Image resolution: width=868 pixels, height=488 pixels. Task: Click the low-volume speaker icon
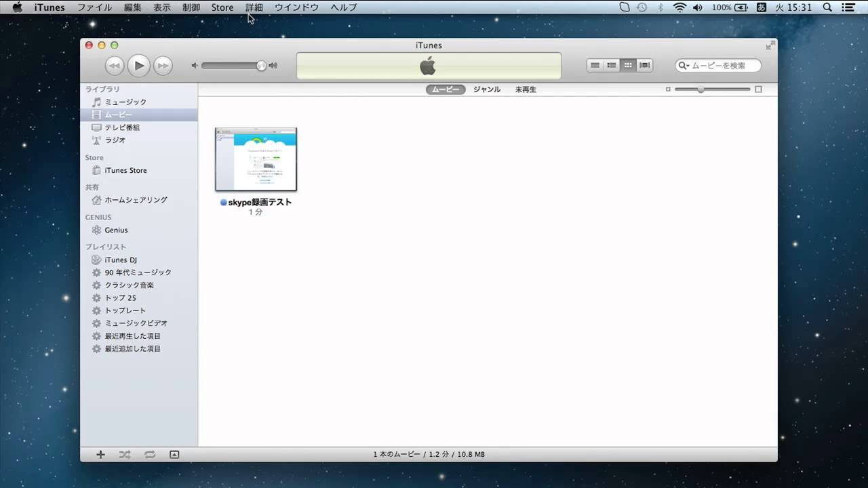(x=195, y=66)
